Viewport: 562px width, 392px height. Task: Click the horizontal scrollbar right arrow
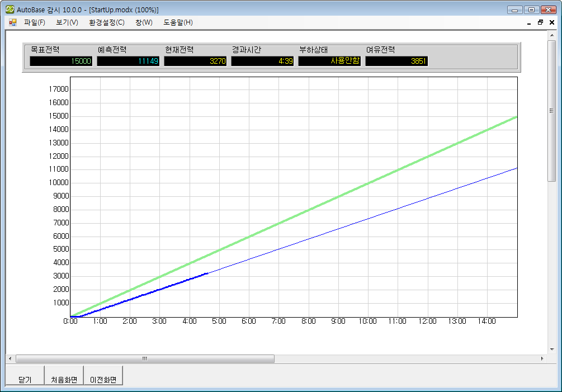(x=541, y=358)
